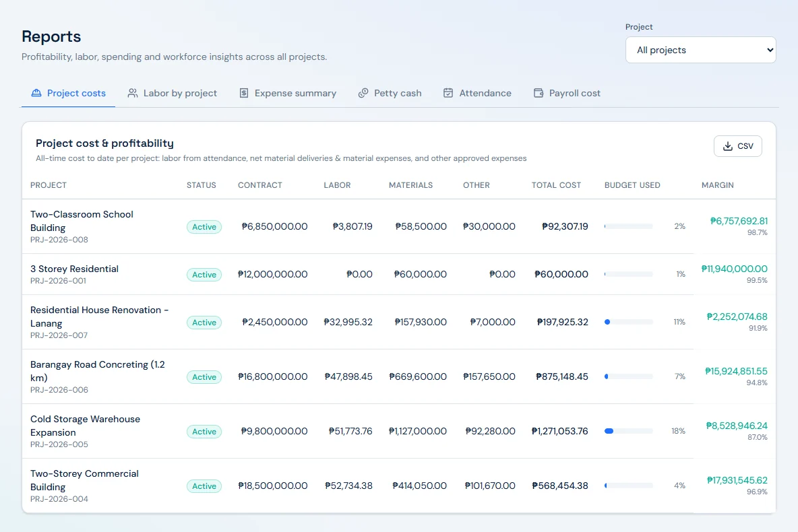Click contract value ₱6,850,000.00

click(274, 226)
